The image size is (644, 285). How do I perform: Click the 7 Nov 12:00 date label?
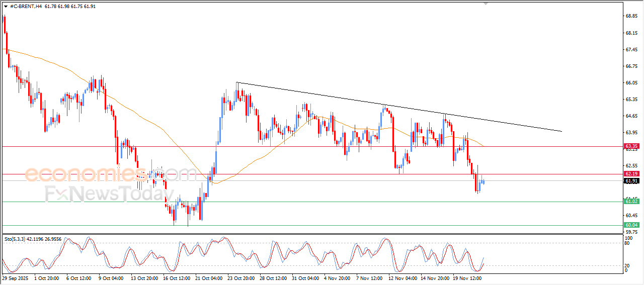370,277
